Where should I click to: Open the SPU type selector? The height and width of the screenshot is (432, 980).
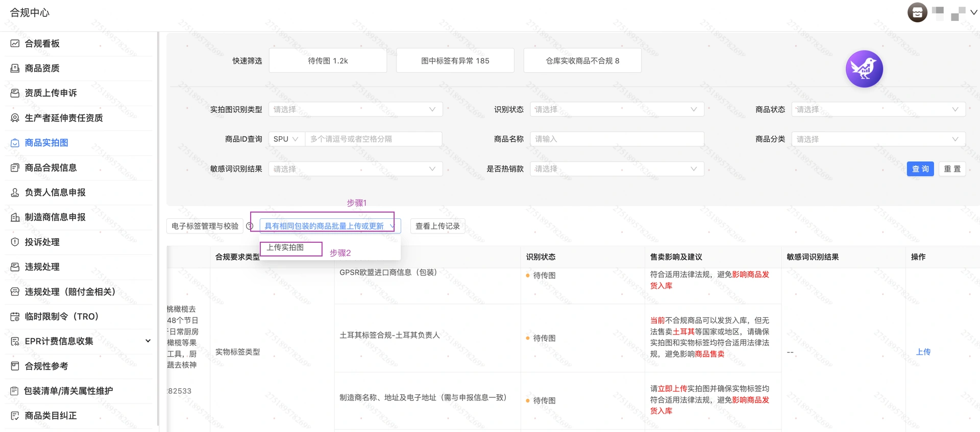coord(286,139)
